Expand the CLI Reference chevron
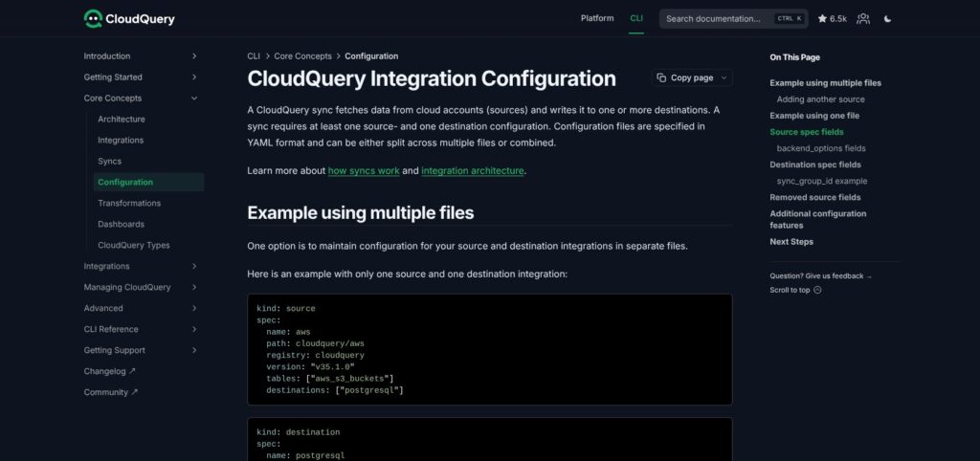 tap(193, 329)
